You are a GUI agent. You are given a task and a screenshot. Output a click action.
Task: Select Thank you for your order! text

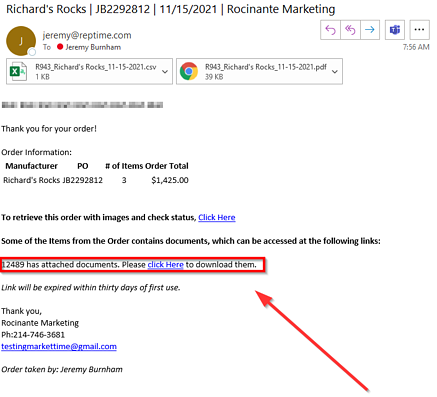click(49, 129)
